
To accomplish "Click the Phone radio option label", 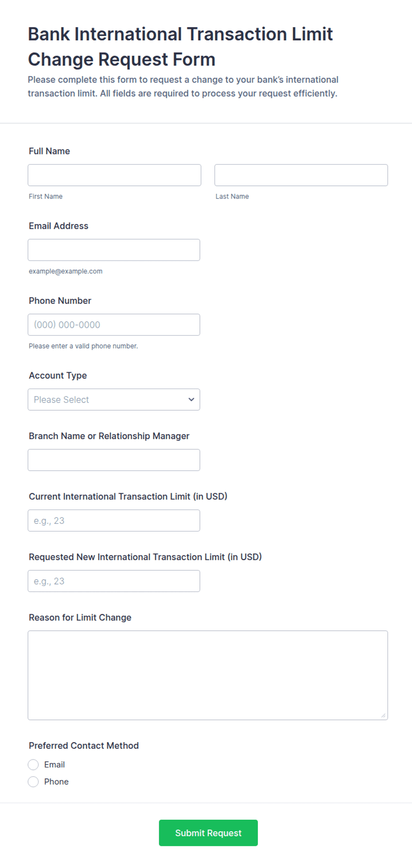I will pyautogui.click(x=56, y=782).
